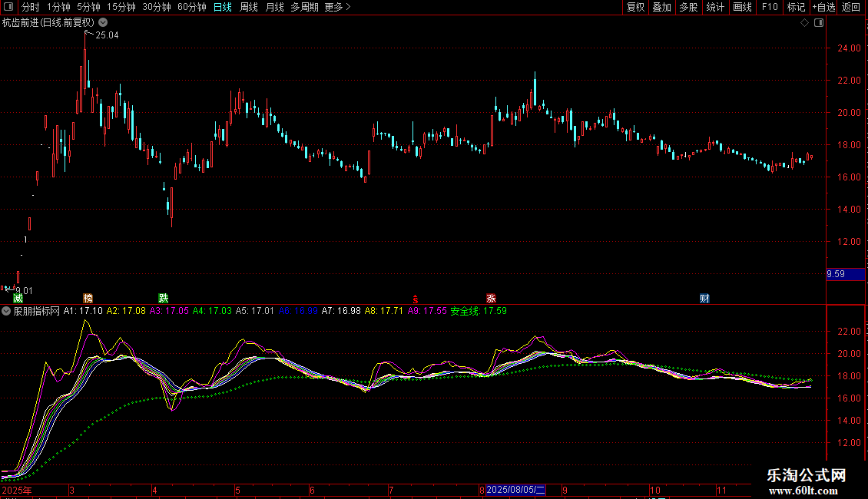Click the green 减 event marker
Image resolution: width=868 pixels, height=499 pixels.
(17, 299)
